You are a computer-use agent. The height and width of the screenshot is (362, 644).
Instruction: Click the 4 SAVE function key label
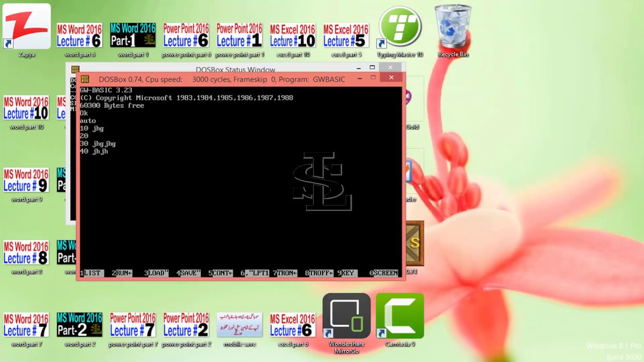click(188, 273)
